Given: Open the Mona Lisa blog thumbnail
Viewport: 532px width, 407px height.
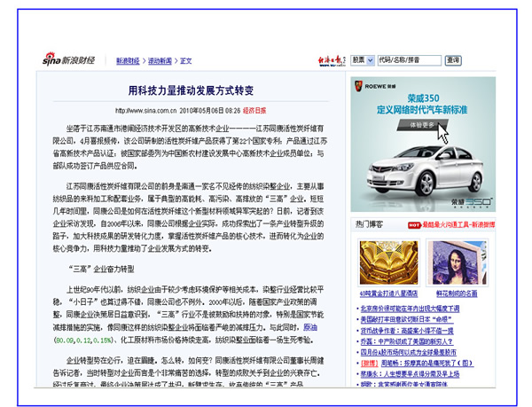Looking at the screenshot, I should click(x=456, y=262).
